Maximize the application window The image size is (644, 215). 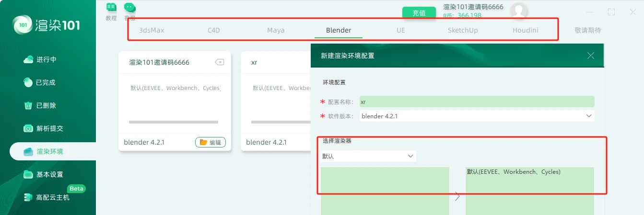pos(611,12)
